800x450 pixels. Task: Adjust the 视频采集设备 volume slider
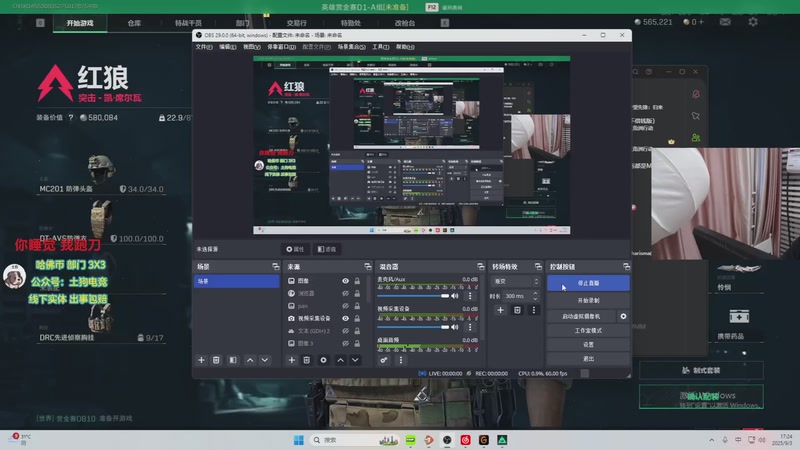[413, 327]
